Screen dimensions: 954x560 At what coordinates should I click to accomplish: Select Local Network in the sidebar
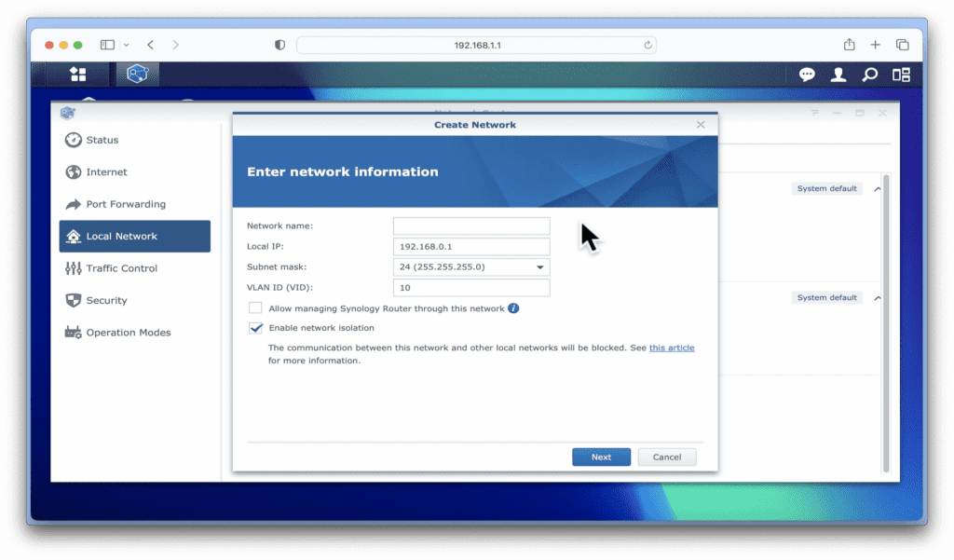coord(135,236)
